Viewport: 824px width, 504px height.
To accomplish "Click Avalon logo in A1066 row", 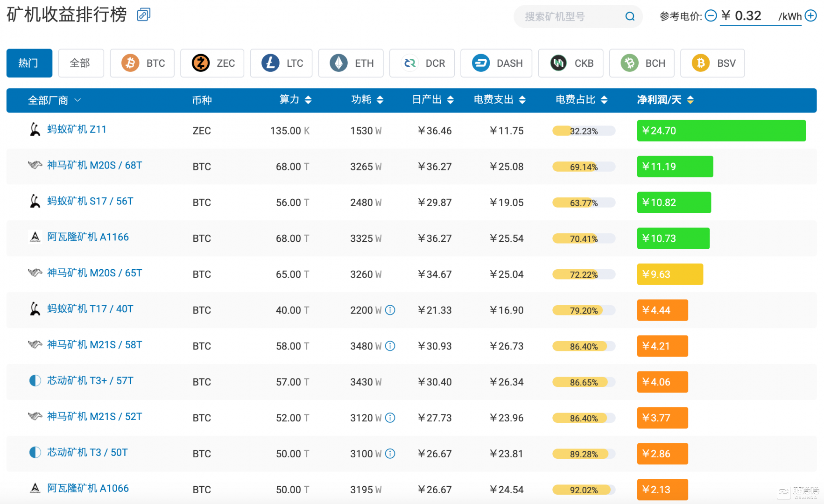I will [35, 488].
